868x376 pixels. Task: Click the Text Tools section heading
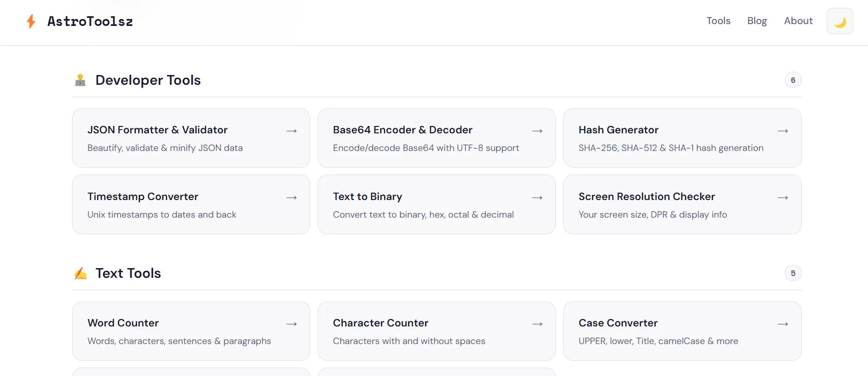coord(128,273)
